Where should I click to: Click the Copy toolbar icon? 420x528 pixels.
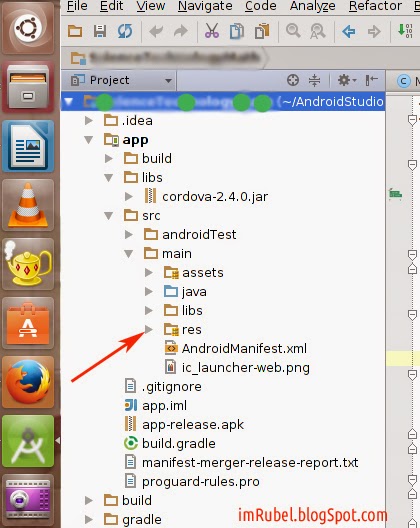[237, 31]
